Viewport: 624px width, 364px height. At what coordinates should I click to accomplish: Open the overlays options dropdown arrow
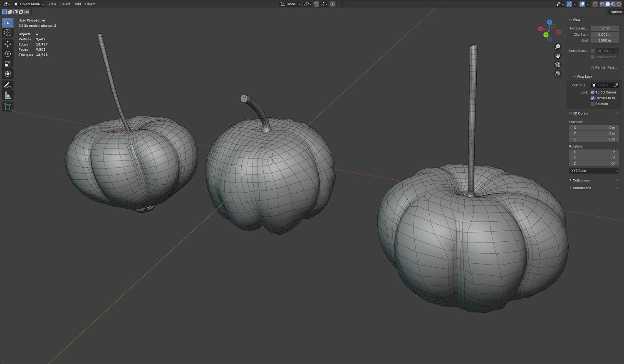coord(587,4)
